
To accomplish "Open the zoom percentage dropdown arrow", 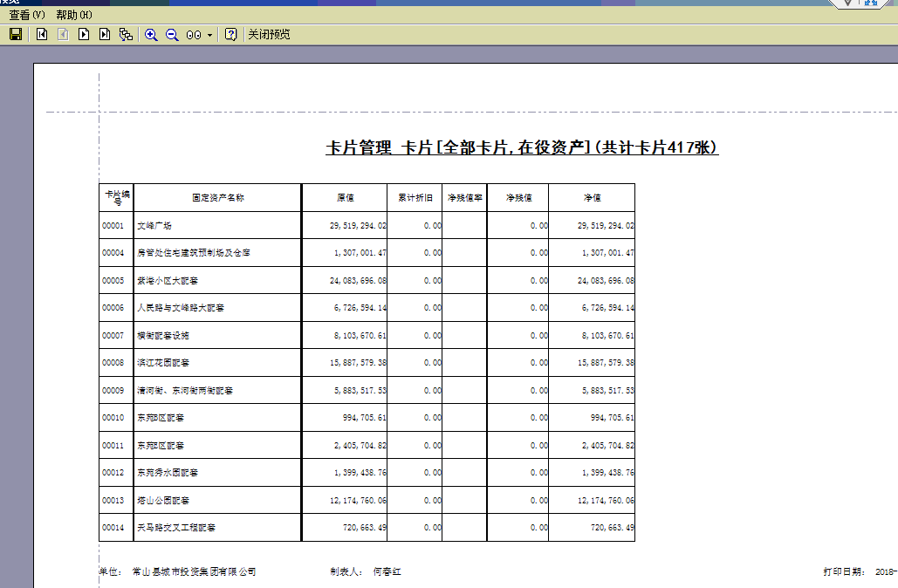I will click(x=209, y=35).
